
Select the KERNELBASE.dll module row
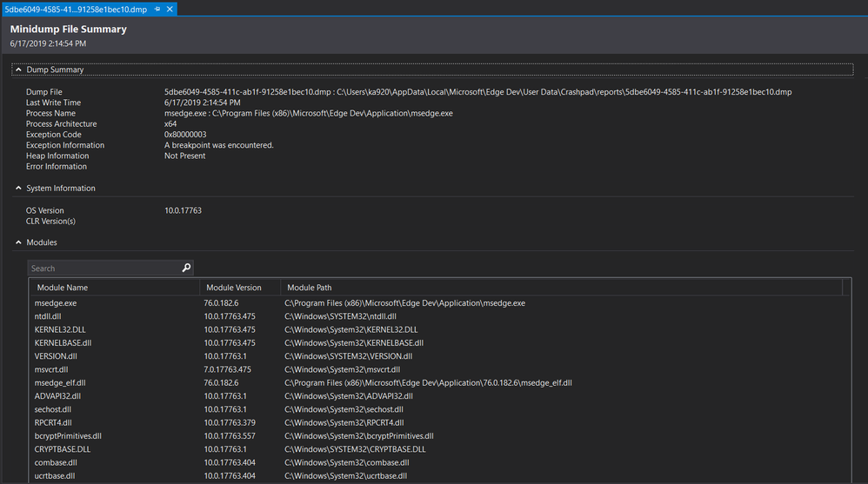[439, 343]
